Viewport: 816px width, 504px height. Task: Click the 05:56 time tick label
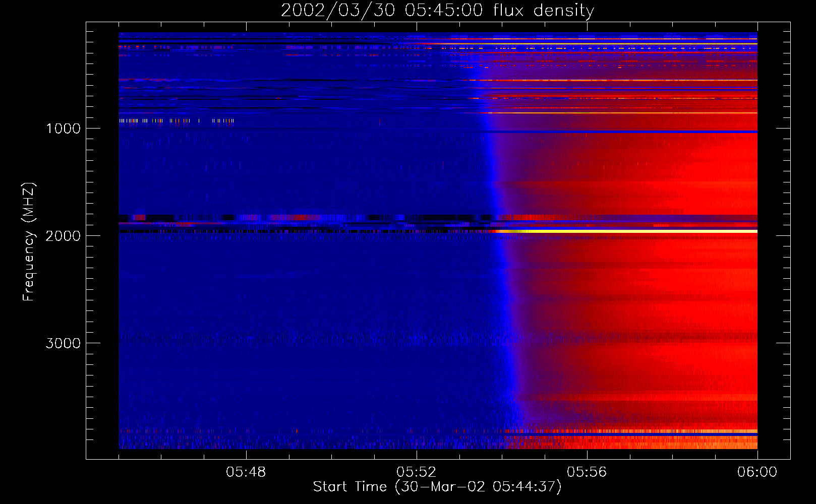click(587, 472)
